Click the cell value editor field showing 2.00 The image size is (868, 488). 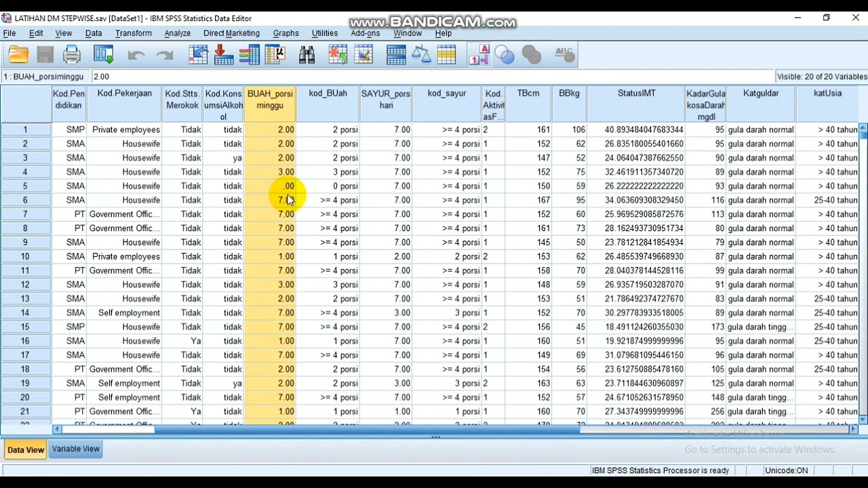pos(432,77)
